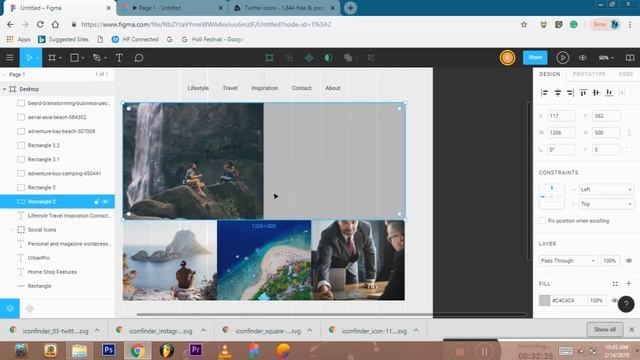Click the width W field
Viewport: 640px width, 360px height.
coord(561,133)
